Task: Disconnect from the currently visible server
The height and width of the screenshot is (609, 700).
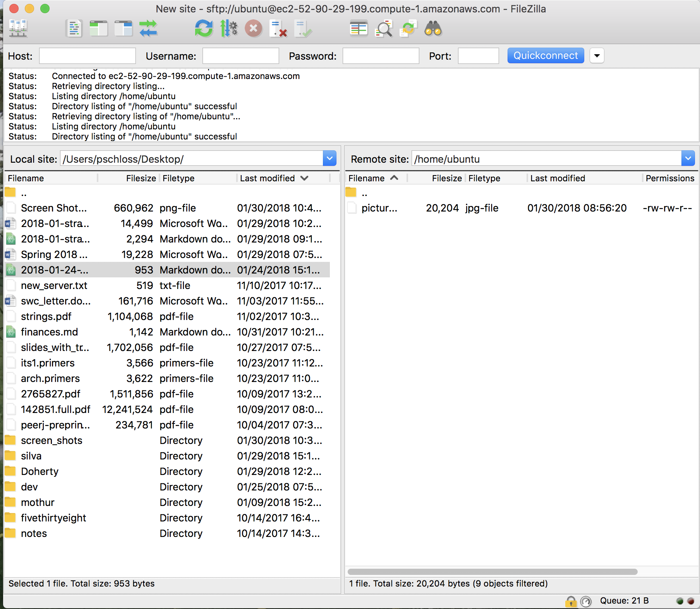Action: click(278, 29)
